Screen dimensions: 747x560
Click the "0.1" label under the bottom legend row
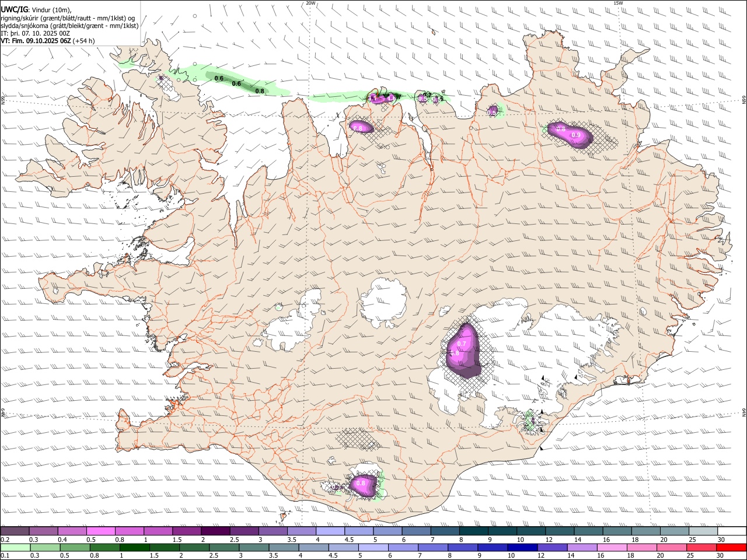(x=5, y=555)
